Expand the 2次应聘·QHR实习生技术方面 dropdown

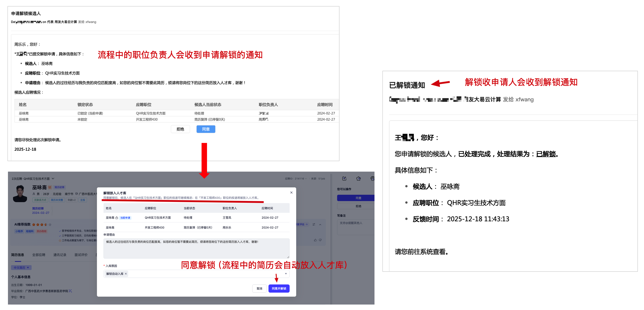(x=53, y=178)
